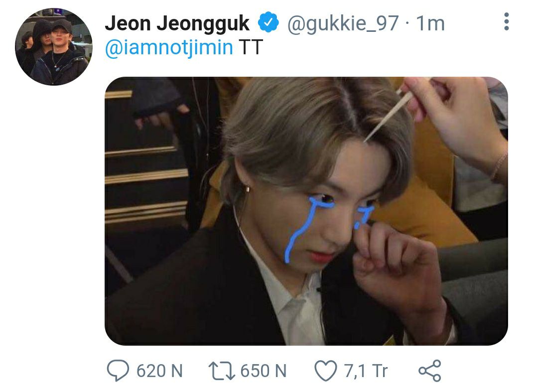Screen dimensions: 538x392
Task: Click the 7,1 Tr like count
Action: pyautogui.click(x=366, y=371)
